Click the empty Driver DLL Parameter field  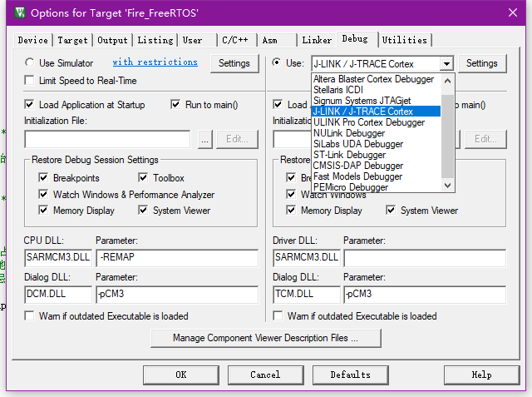pyautogui.click(x=425, y=257)
